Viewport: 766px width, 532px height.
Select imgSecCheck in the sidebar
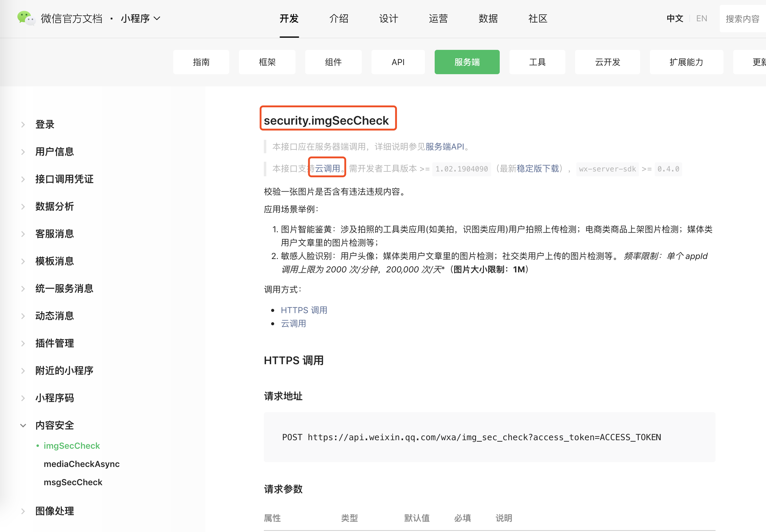click(x=72, y=446)
